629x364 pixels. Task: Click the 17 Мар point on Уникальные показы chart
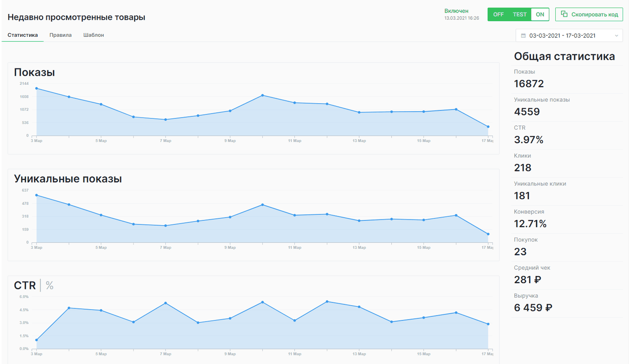[488, 234]
